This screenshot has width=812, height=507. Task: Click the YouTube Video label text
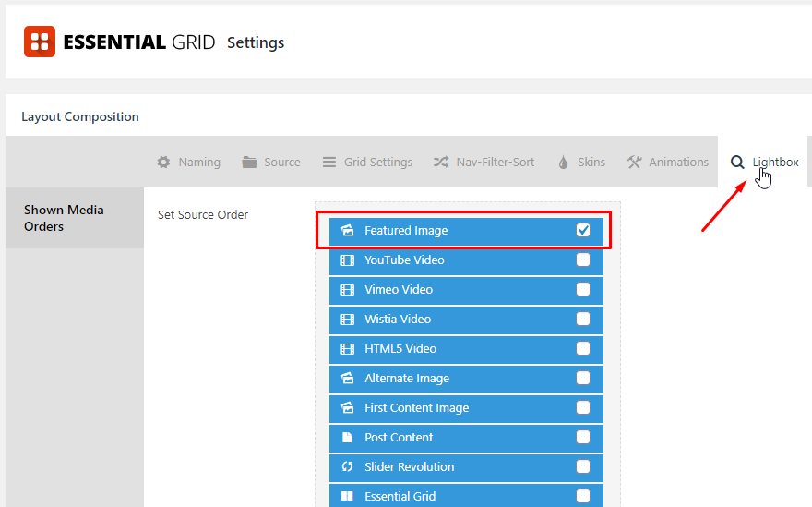click(404, 260)
